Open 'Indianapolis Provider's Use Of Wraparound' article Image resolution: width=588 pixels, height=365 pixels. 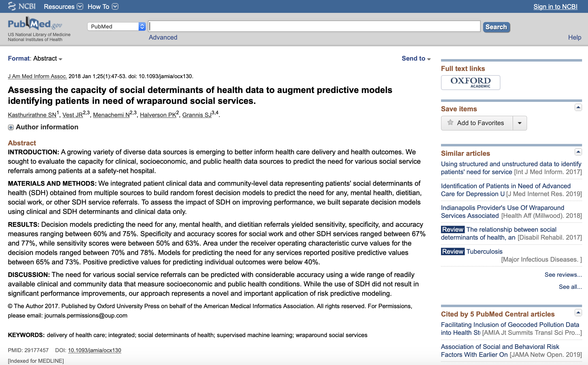(502, 212)
